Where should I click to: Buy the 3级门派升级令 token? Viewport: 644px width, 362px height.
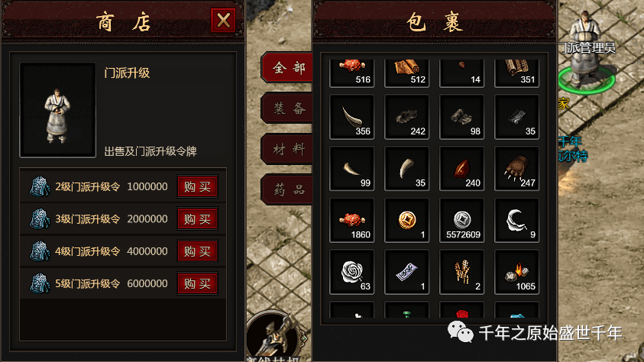tap(198, 219)
